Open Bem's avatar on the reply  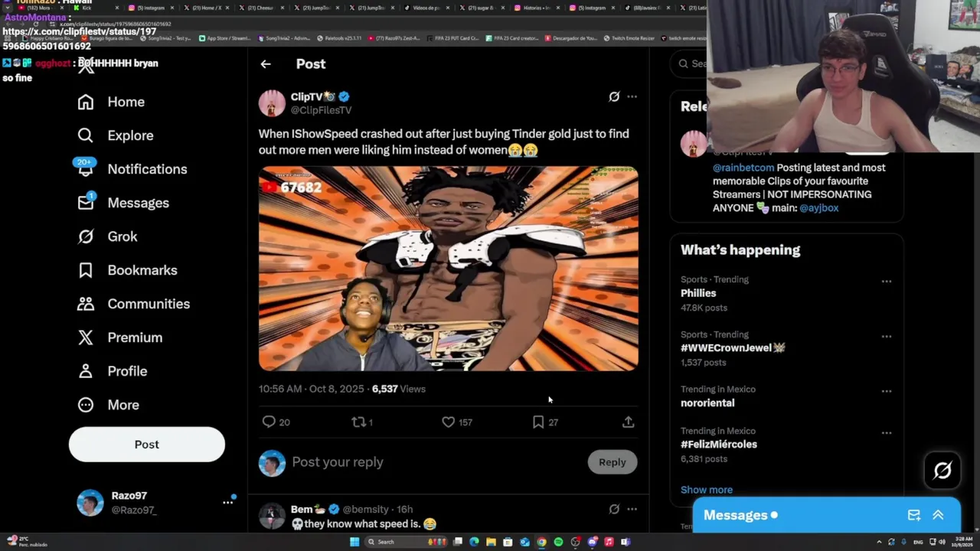tap(272, 516)
